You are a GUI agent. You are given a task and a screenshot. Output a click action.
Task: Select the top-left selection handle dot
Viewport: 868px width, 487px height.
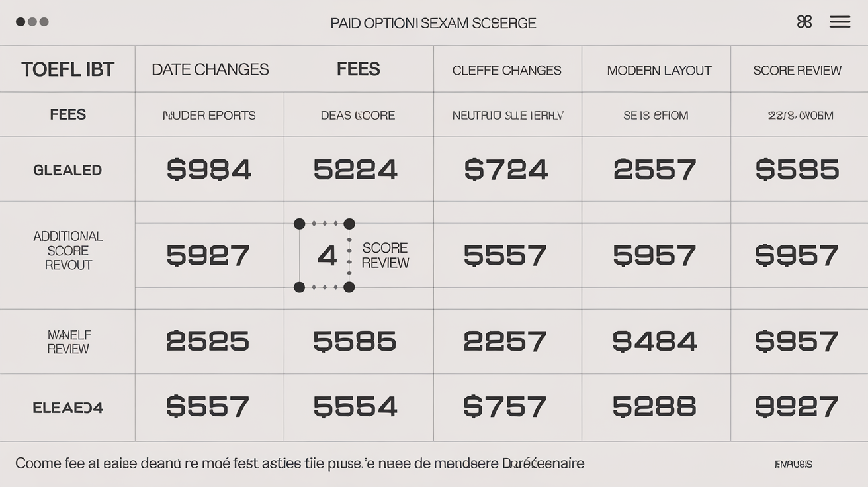tap(299, 224)
